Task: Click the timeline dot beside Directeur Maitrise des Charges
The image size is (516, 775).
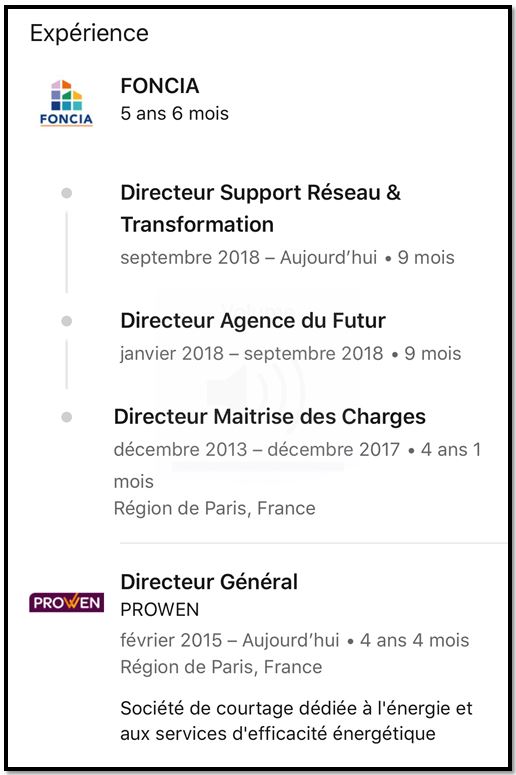Action: 67,417
